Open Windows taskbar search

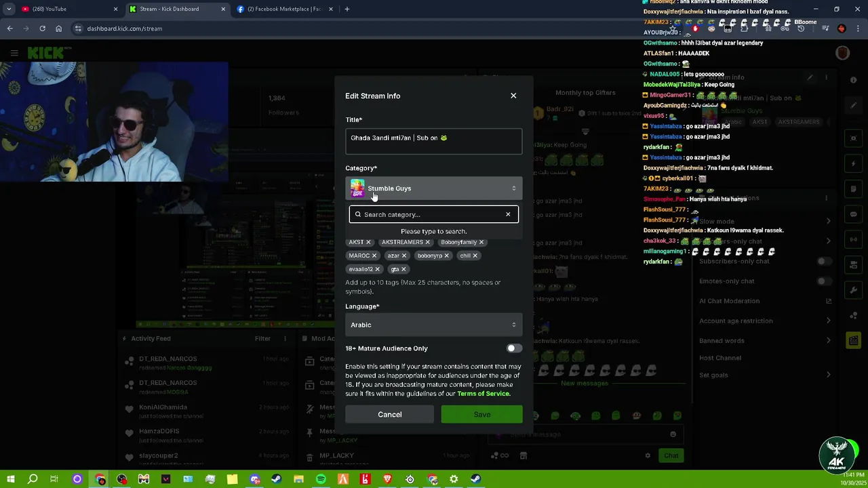click(32, 479)
